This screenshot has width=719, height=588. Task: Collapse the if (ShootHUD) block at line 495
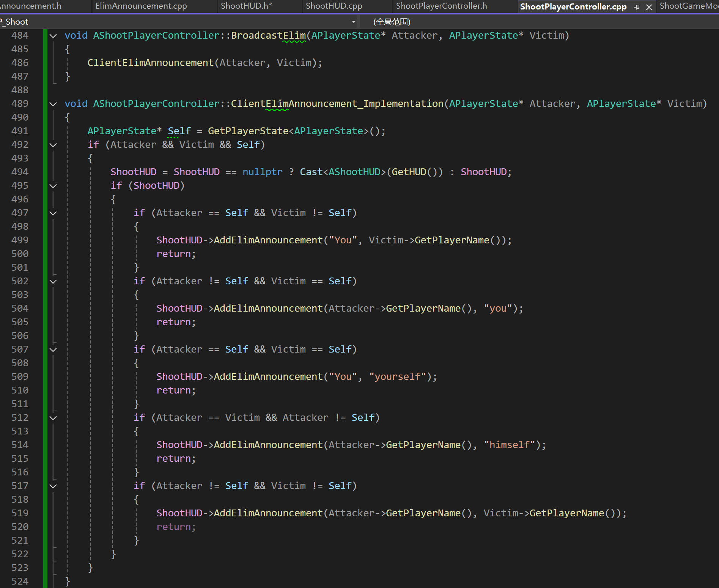pyautogui.click(x=53, y=186)
